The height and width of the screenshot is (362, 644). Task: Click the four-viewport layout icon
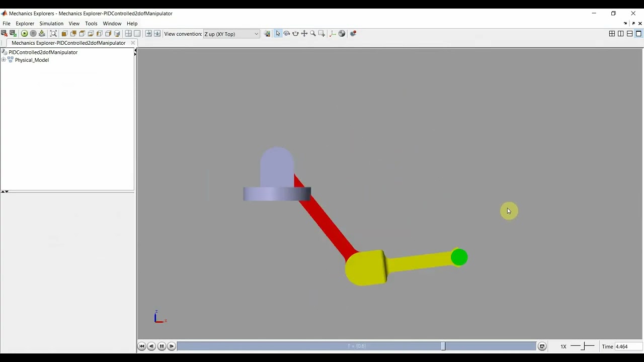(612, 34)
